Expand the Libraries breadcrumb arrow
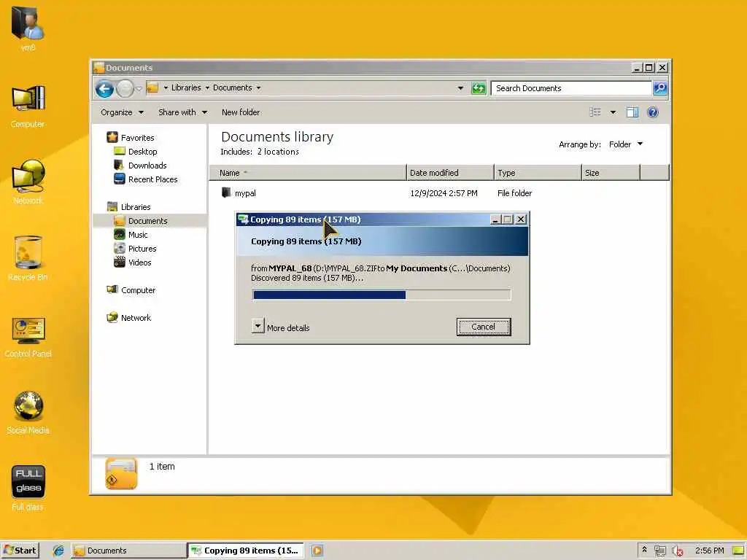This screenshot has height=560, width=747. tap(207, 87)
